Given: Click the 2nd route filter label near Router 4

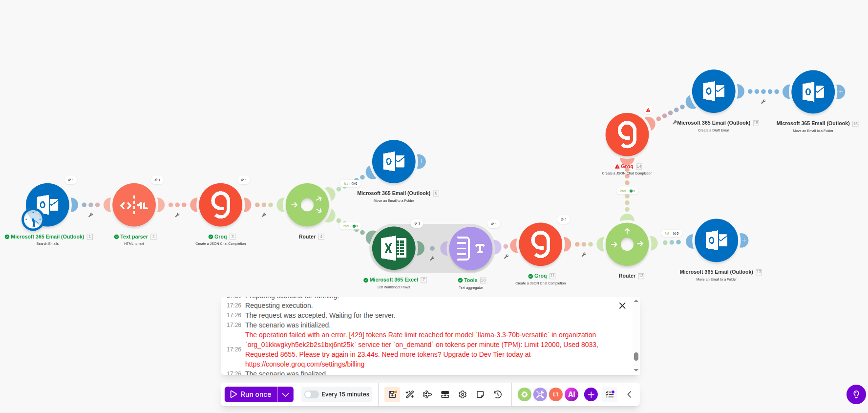Looking at the screenshot, I should tap(350, 226).
